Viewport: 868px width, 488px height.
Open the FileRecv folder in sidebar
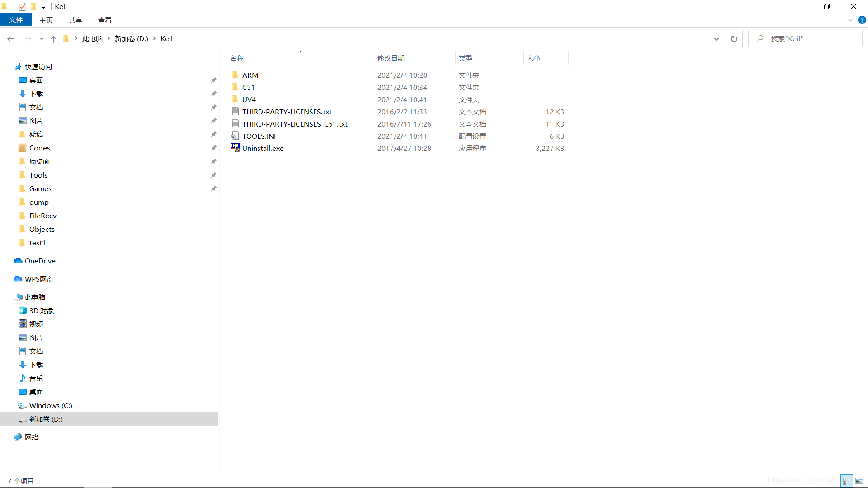point(43,216)
